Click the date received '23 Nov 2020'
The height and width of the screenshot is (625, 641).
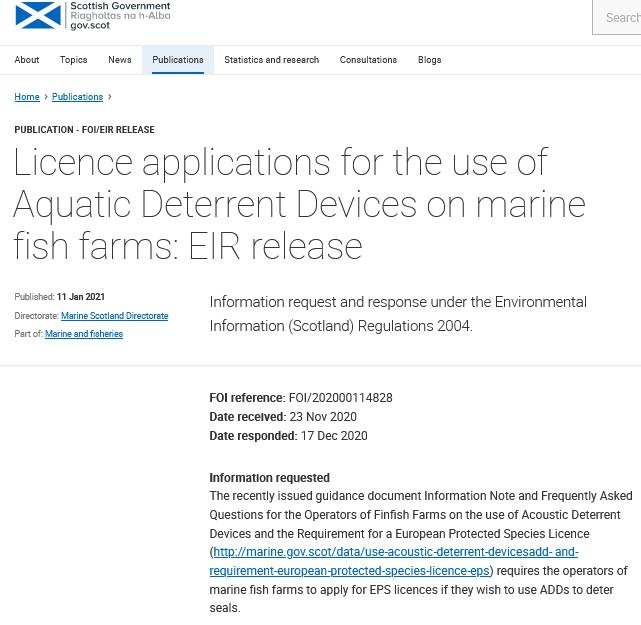click(x=323, y=417)
